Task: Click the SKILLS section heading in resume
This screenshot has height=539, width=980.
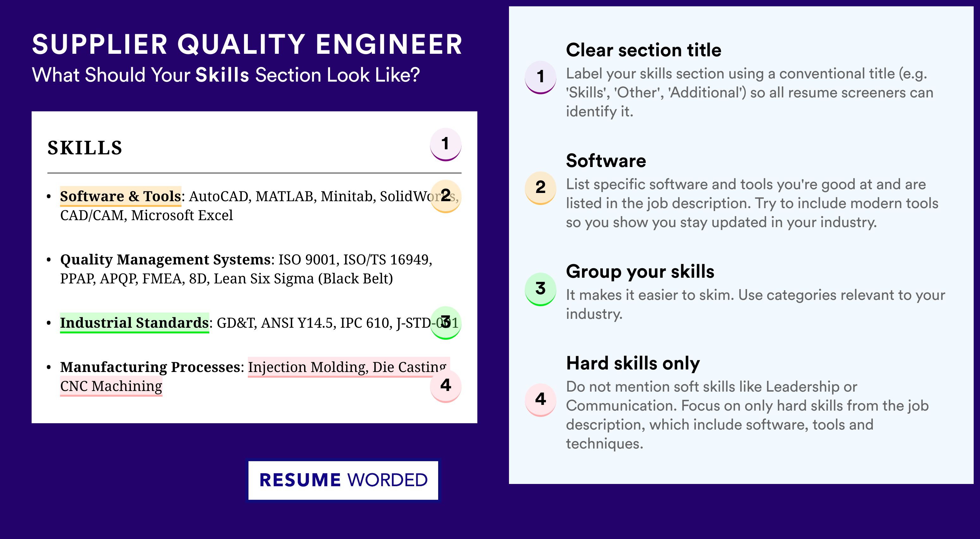Action: (85, 148)
